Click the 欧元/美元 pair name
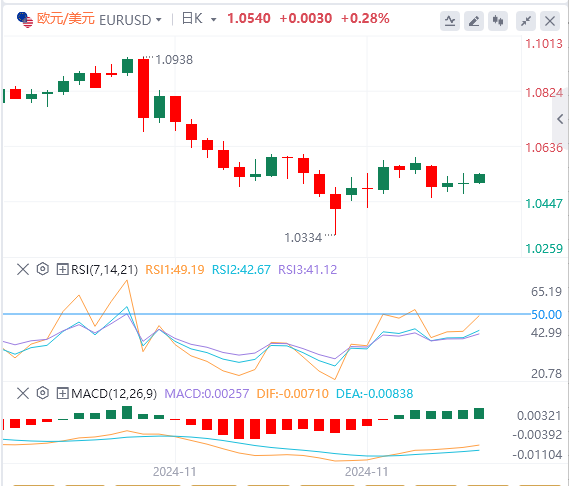569x486 pixels. pyautogui.click(x=66, y=19)
